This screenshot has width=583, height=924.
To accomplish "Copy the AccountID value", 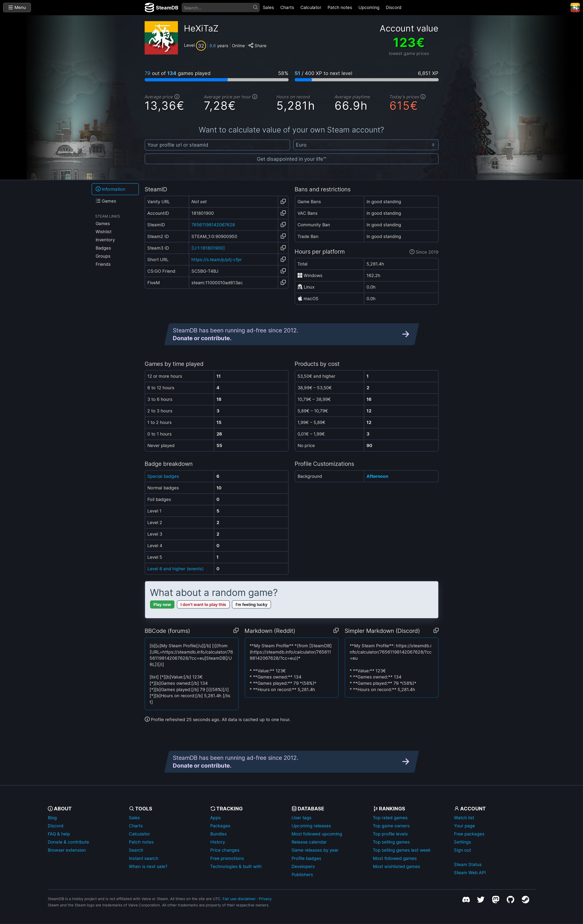I will [x=283, y=213].
